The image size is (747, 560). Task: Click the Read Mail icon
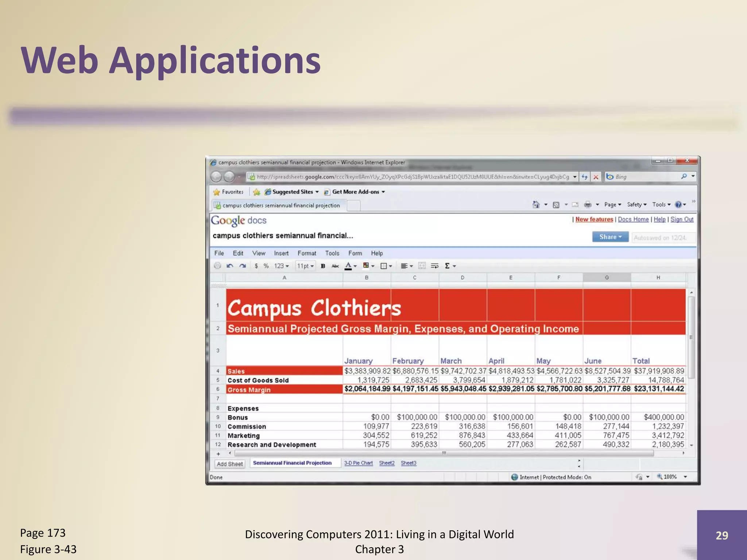tap(575, 205)
